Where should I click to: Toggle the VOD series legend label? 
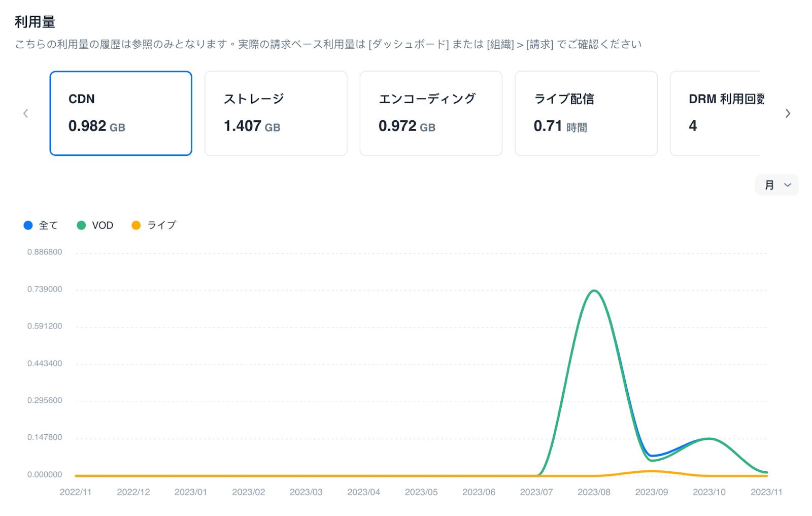[x=103, y=225]
